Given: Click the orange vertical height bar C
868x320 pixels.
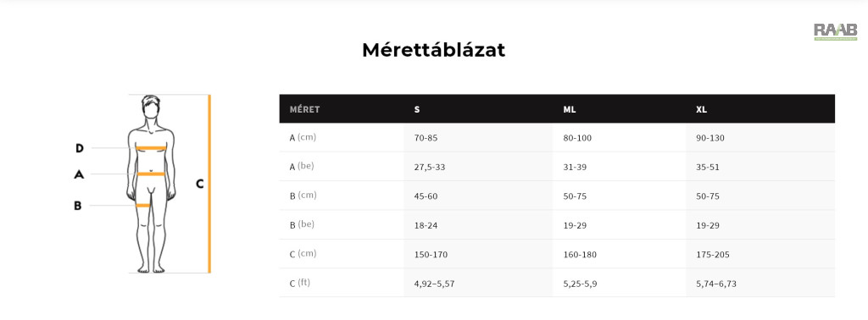Looking at the screenshot, I should coord(209,184).
